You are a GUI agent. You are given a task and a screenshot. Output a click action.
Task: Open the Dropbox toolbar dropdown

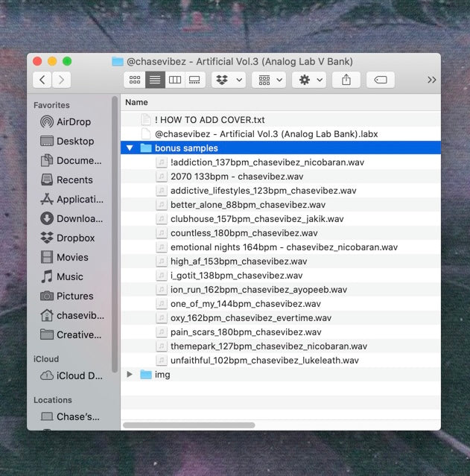coord(229,80)
